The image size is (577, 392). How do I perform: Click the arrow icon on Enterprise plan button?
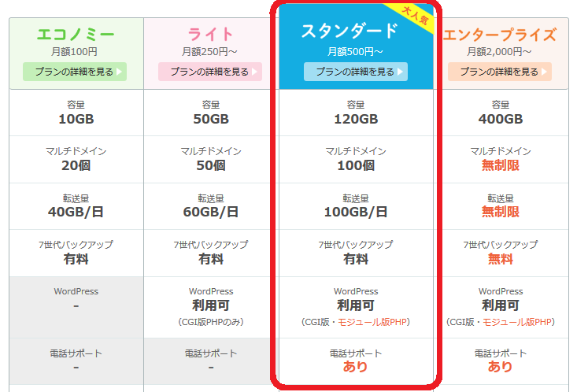545,72
